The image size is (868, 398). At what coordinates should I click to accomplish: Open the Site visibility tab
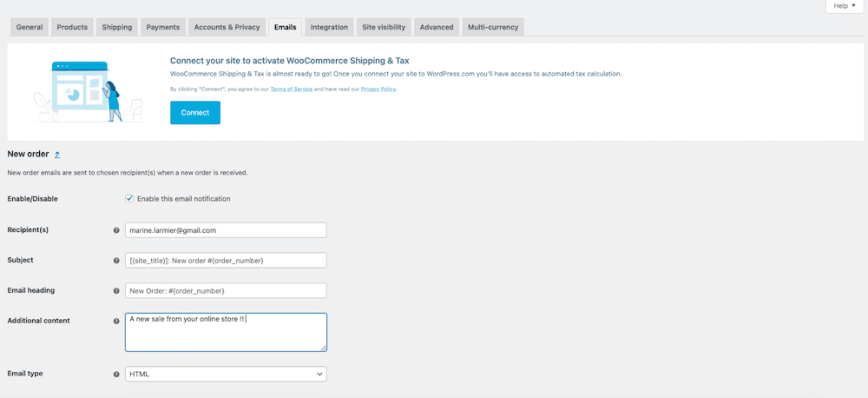point(384,27)
